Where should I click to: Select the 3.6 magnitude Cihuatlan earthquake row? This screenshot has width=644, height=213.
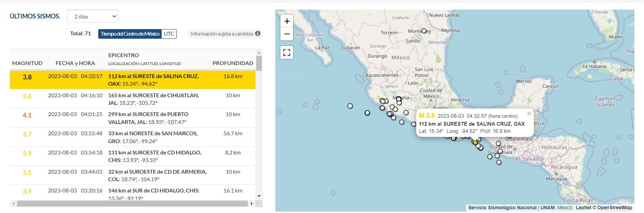coord(132,99)
